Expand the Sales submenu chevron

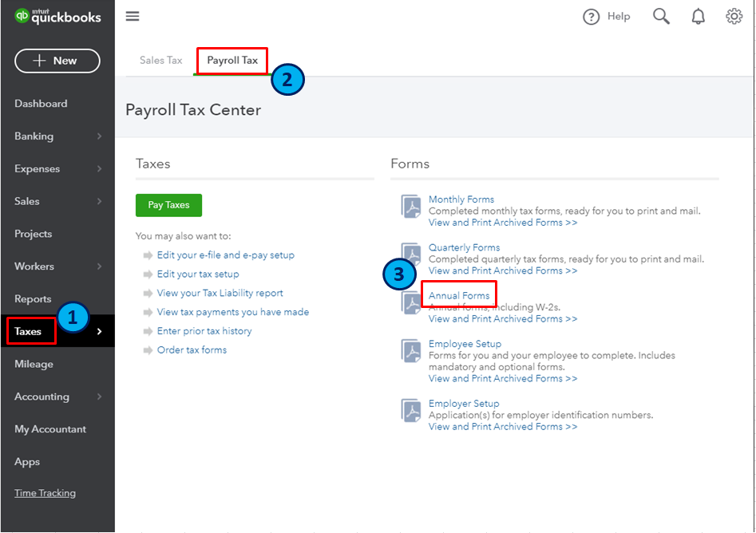click(99, 201)
